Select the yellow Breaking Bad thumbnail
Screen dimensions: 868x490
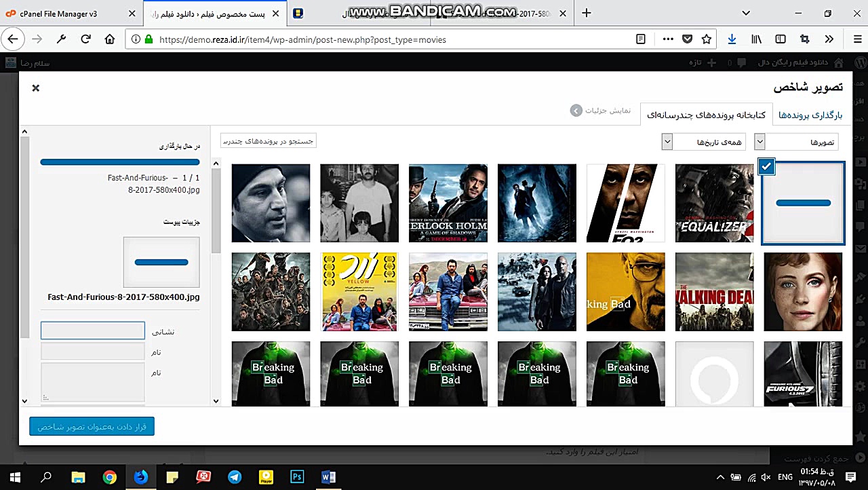(x=626, y=292)
